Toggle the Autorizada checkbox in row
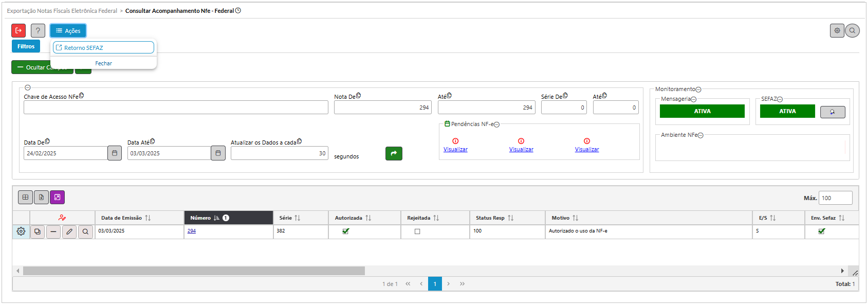Screen dimensions: 868x304 tap(346, 231)
